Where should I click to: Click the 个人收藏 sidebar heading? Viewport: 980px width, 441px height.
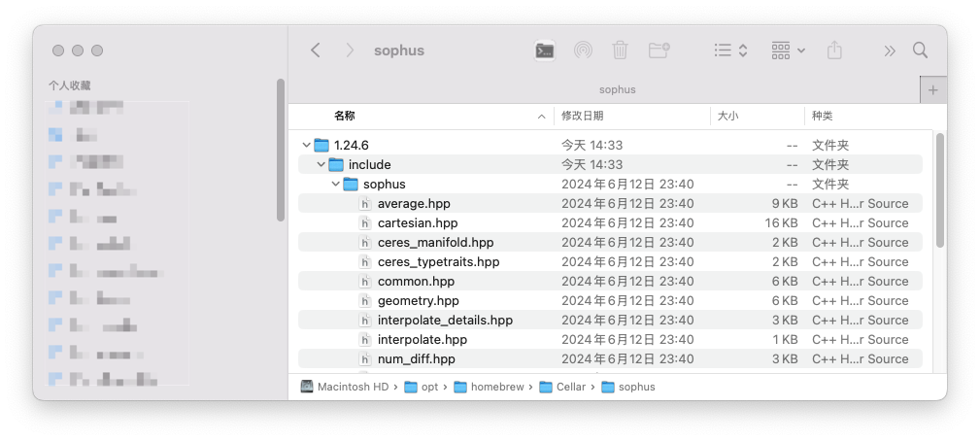69,85
